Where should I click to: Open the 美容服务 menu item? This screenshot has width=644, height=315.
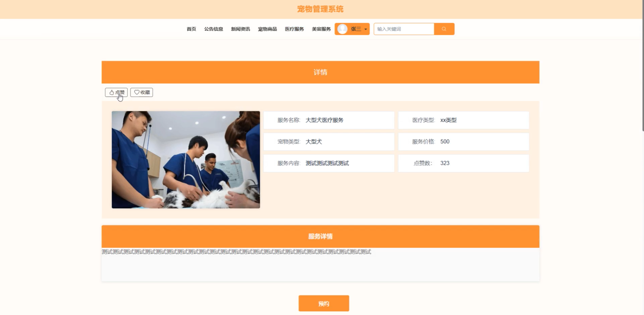(x=321, y=29)
